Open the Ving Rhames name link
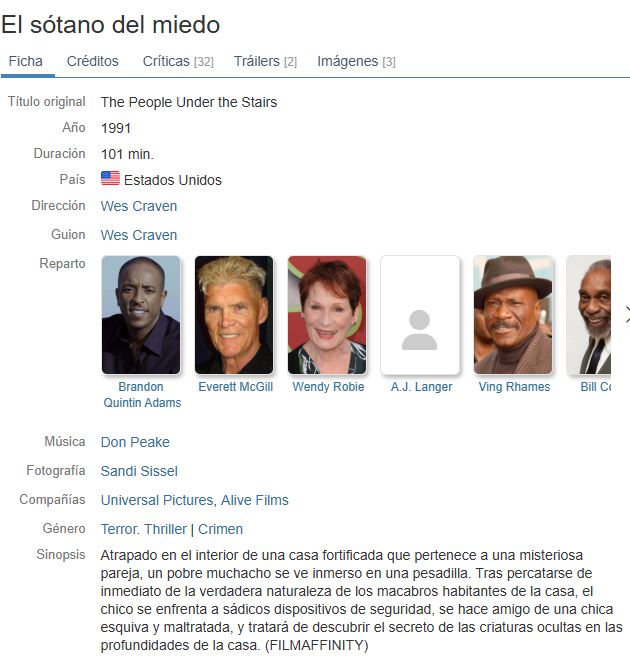Screen dimensions: 630x662 [x=514, y=387]
